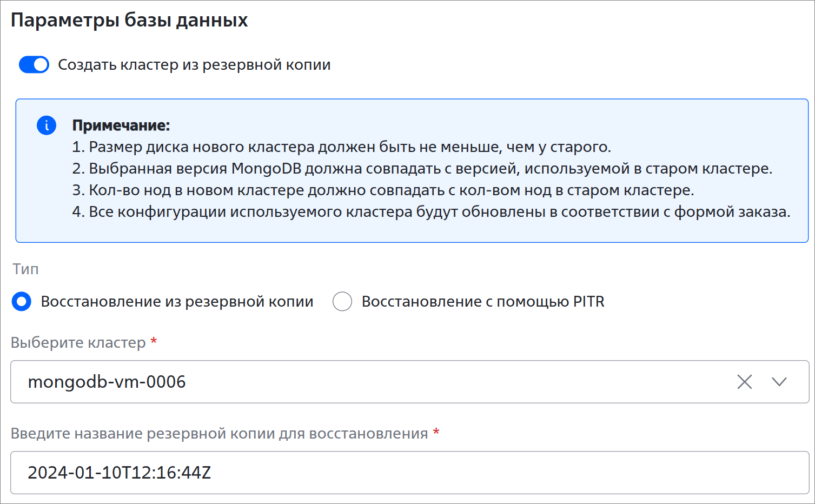Click the 'Восстановление с помощью PITR' label text
The image size is (815, 504).
point(483,301)
